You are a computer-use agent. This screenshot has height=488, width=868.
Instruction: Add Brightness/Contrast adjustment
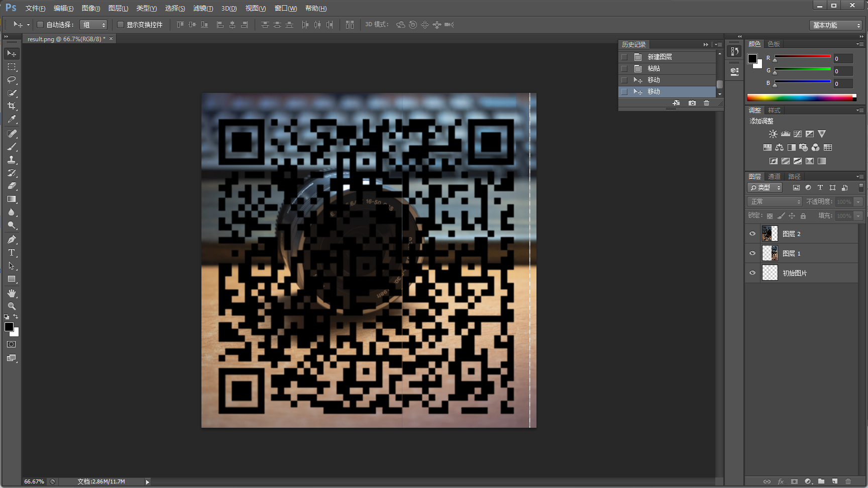pyautogui.click(x=773, y=134)
